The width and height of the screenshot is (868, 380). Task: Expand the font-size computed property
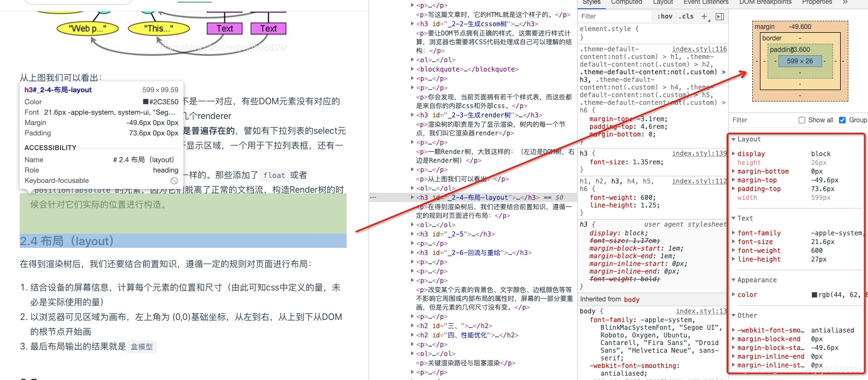[733, 242]
